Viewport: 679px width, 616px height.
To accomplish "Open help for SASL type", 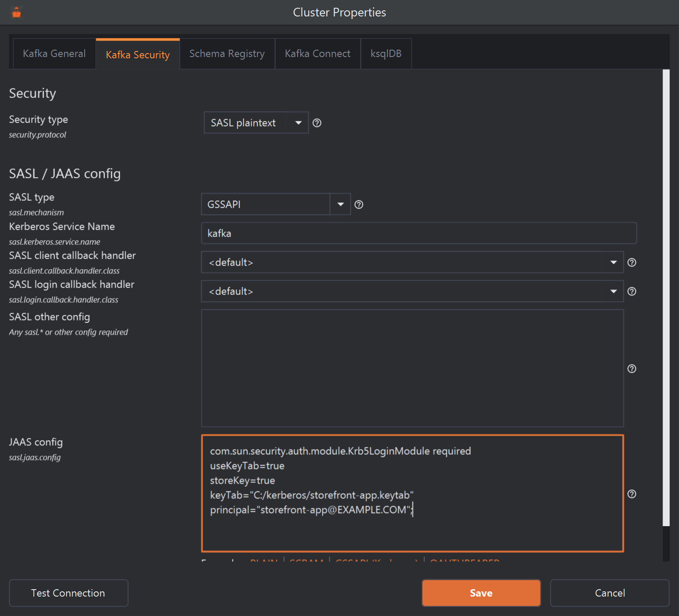I will (359, 205).
